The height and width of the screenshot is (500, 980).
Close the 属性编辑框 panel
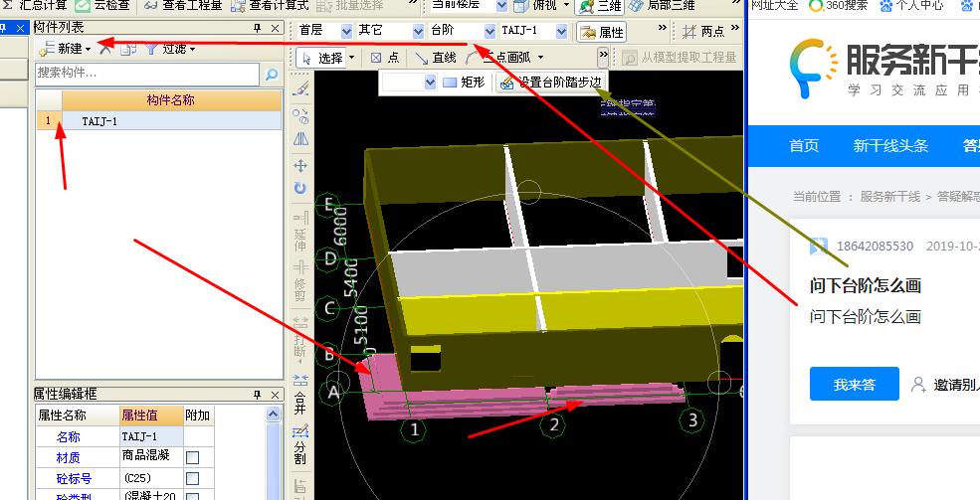click(275, 395)
